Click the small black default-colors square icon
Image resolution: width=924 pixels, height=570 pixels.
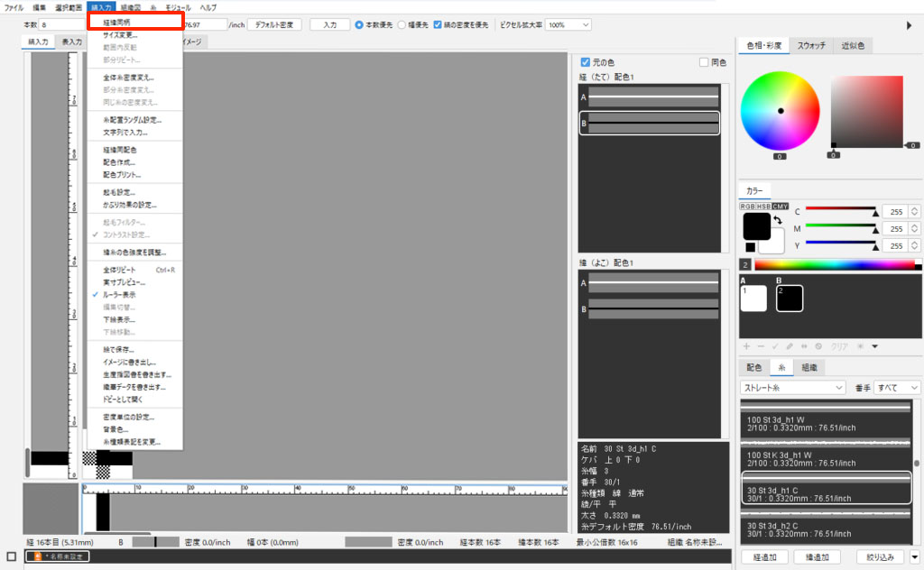pos(750,247)
